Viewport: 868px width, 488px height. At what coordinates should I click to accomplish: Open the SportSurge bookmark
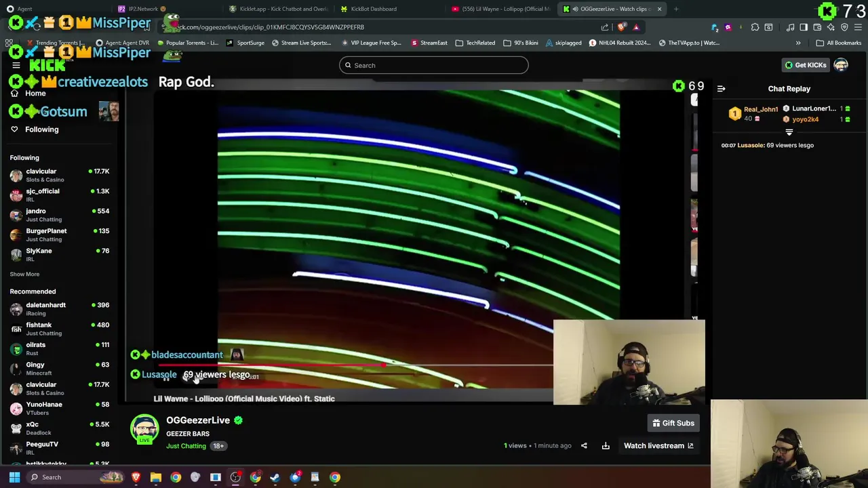click(245, 43)
